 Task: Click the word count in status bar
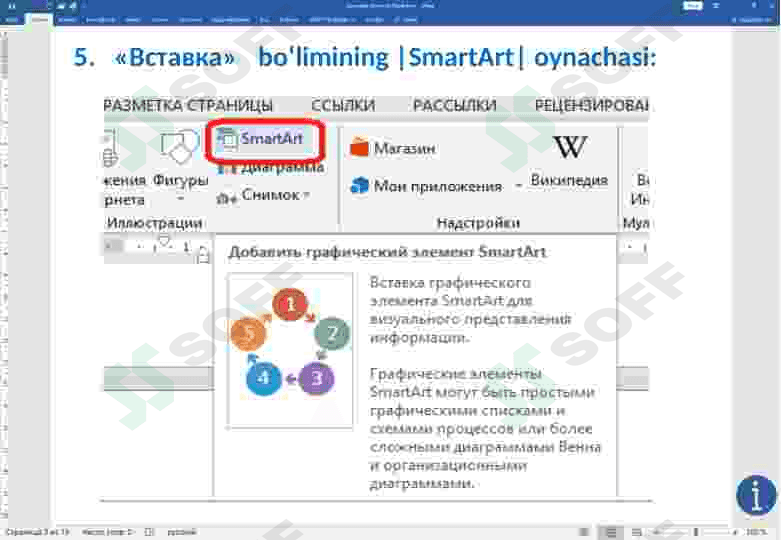[x=108, y=532]
